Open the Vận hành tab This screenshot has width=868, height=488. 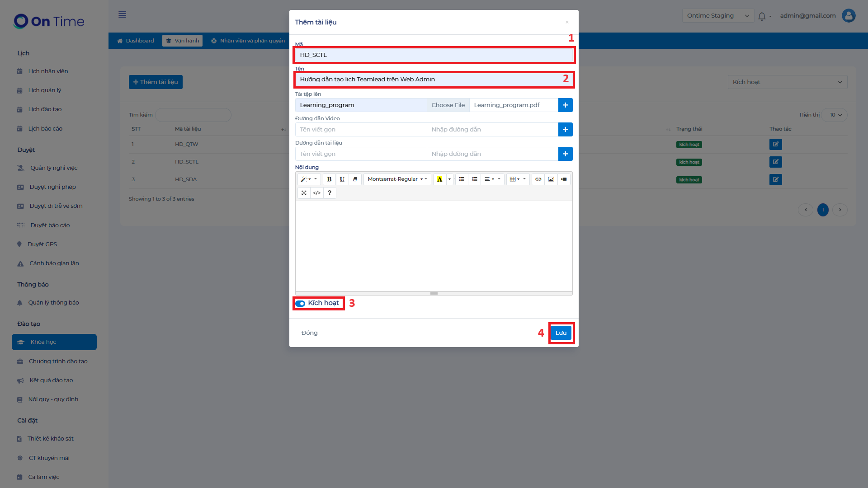183,41
